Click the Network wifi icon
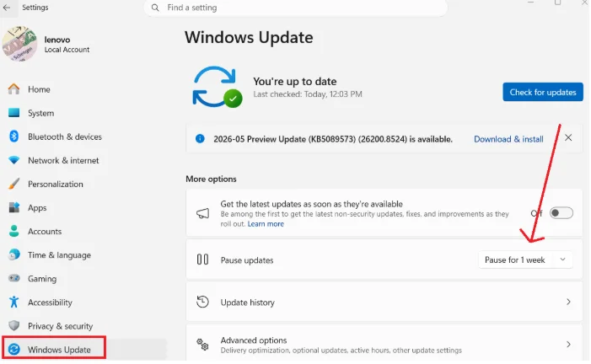The height and width of the screenshot is (364, 591). (x=14, y=160)
